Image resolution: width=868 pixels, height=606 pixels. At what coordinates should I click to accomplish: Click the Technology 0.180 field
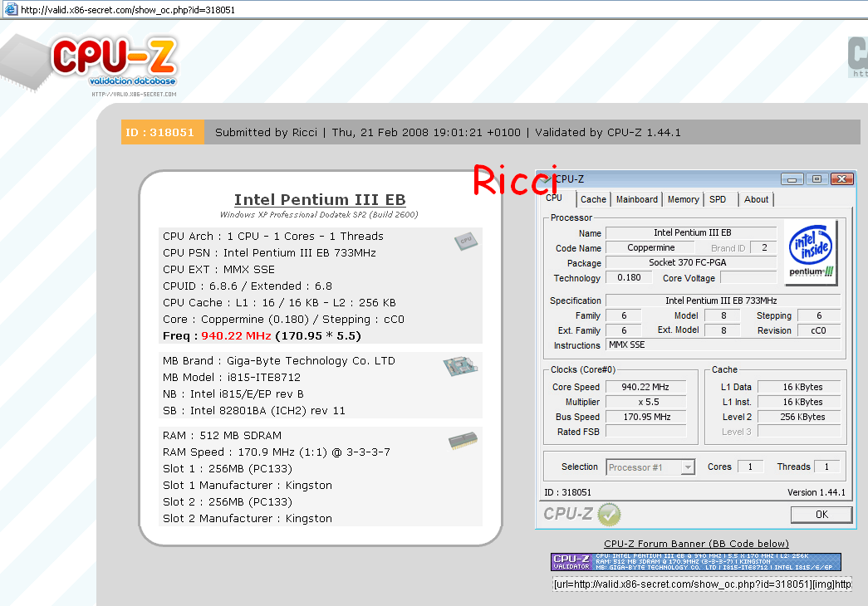tap(629, 277)
